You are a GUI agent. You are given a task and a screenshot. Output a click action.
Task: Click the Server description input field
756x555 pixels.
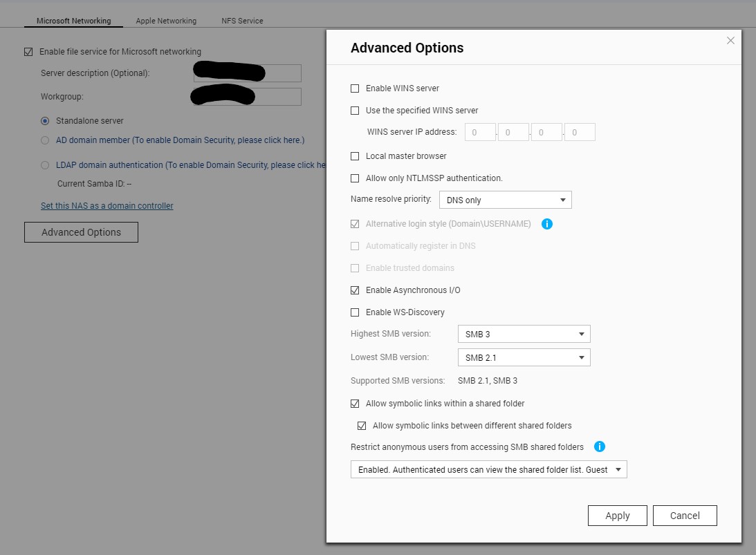tap(248, 73)
